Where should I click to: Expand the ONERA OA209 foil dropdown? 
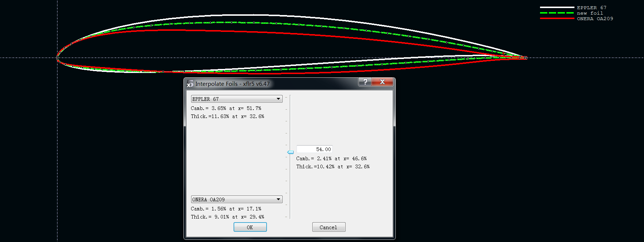tap(237, 199)
